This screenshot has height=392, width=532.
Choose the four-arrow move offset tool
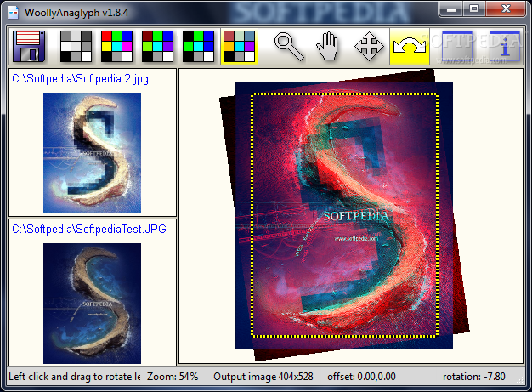369,47
